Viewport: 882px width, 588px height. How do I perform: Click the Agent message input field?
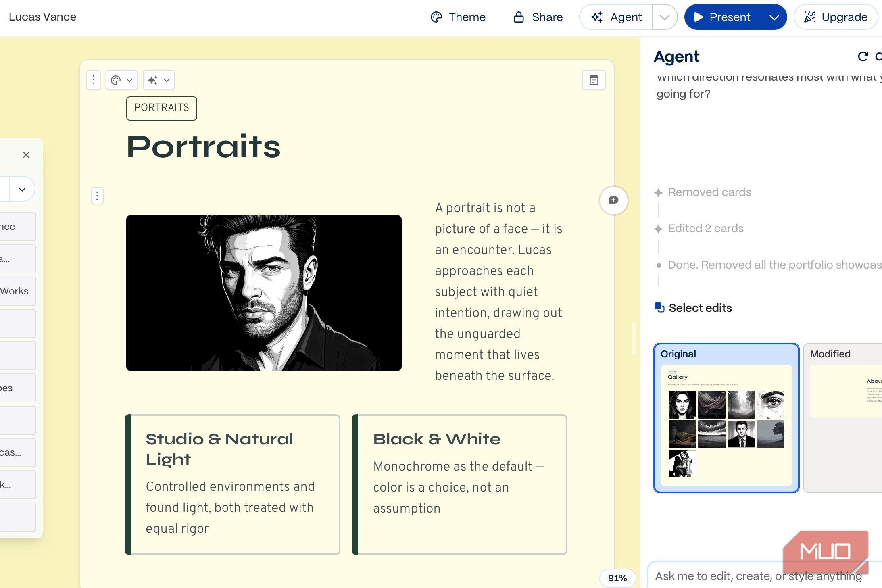tap(764, 576)
